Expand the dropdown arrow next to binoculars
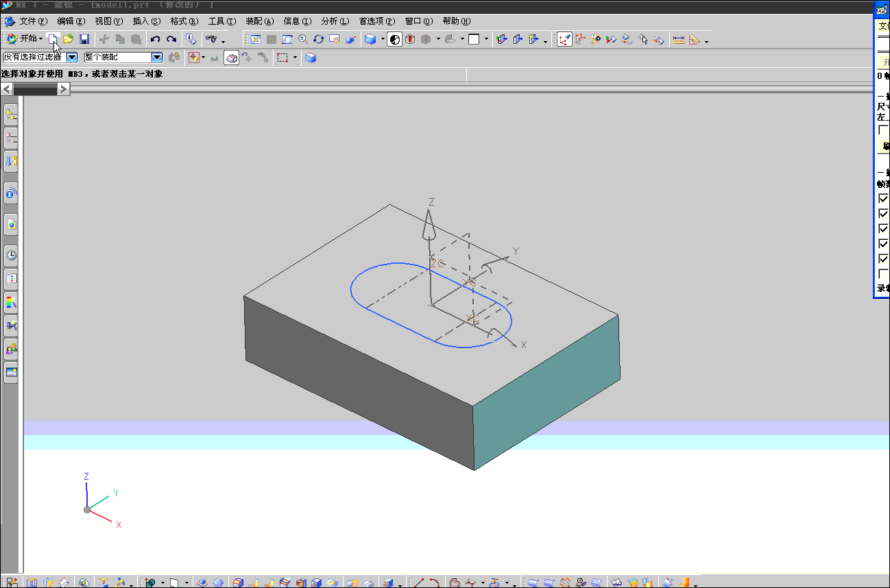The image size is (890, 588). pyautogui.click(x=224, y=41)
